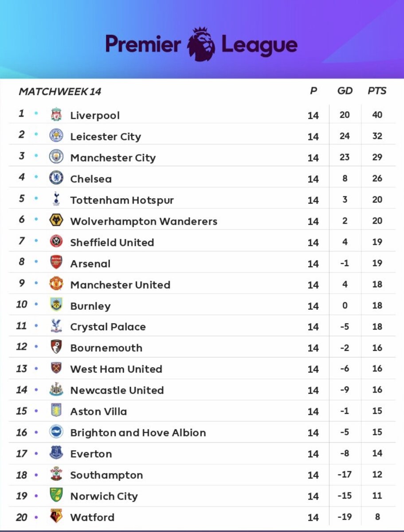
Task: Sort by the GD column header
Action: (345, 91)
